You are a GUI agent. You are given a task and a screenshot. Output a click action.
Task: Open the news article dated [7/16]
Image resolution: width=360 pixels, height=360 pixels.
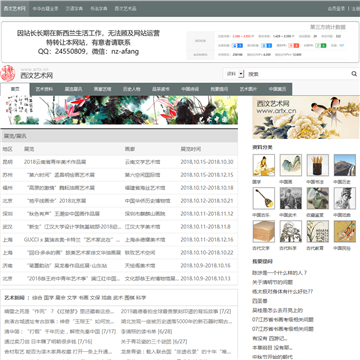pos(48,342)
